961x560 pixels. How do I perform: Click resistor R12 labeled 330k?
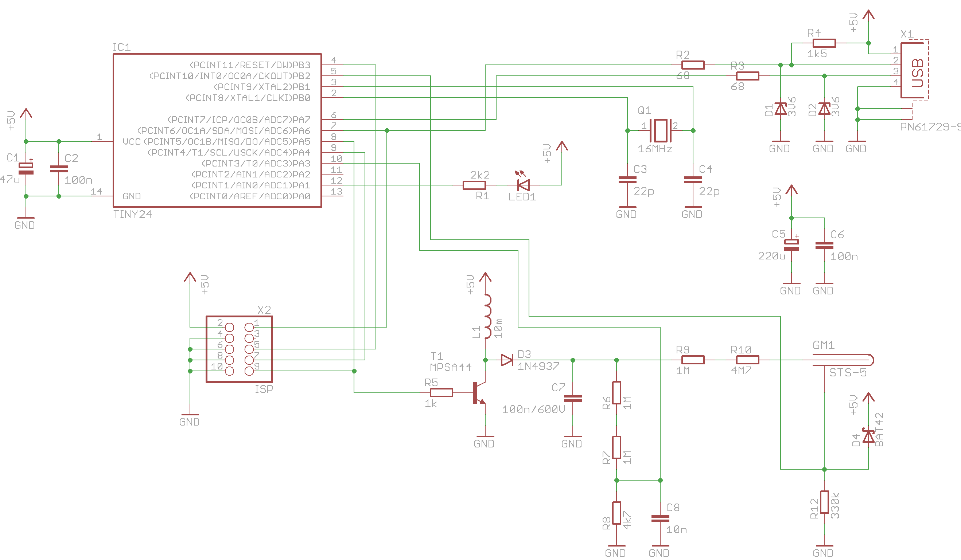824,502
